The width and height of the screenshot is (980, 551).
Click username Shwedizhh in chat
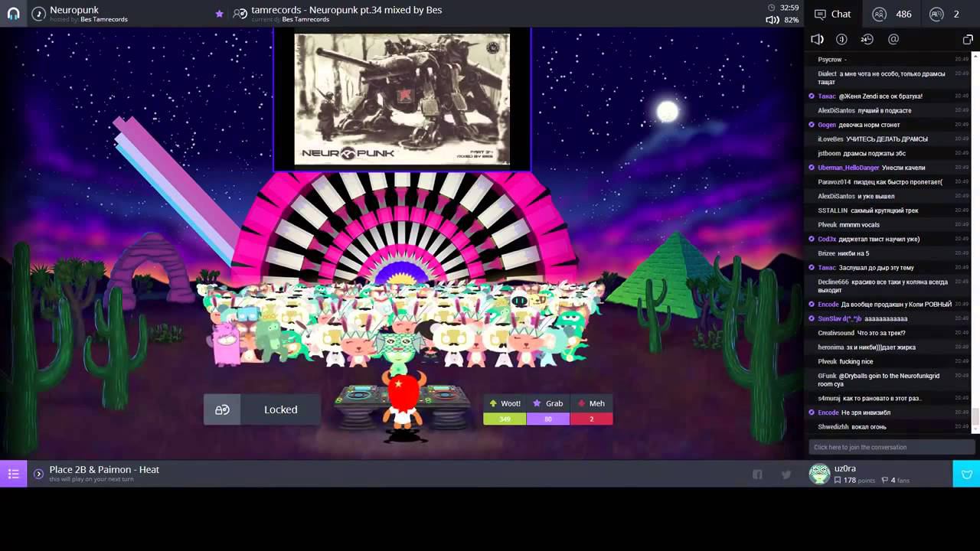(833, 427)
